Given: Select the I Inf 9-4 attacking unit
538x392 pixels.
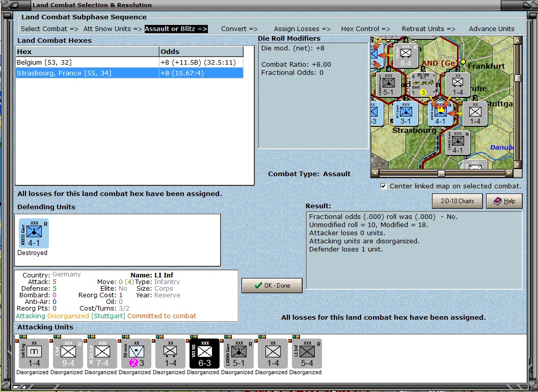Looking at the screenshot, I should (x=68, y=354).
